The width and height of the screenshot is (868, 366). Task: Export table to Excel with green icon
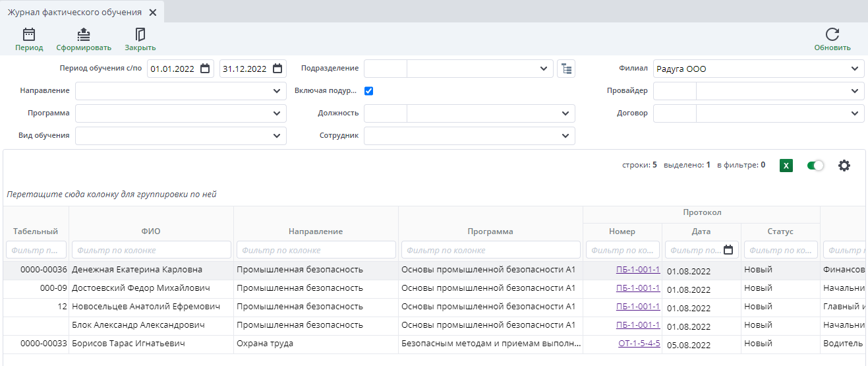[x=786, y=166]
